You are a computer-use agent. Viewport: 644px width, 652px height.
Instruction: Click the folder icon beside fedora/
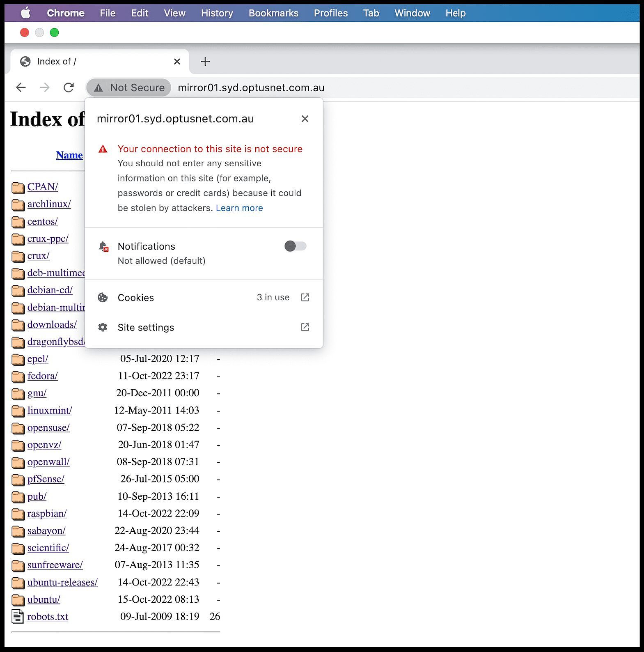(18, 377)
